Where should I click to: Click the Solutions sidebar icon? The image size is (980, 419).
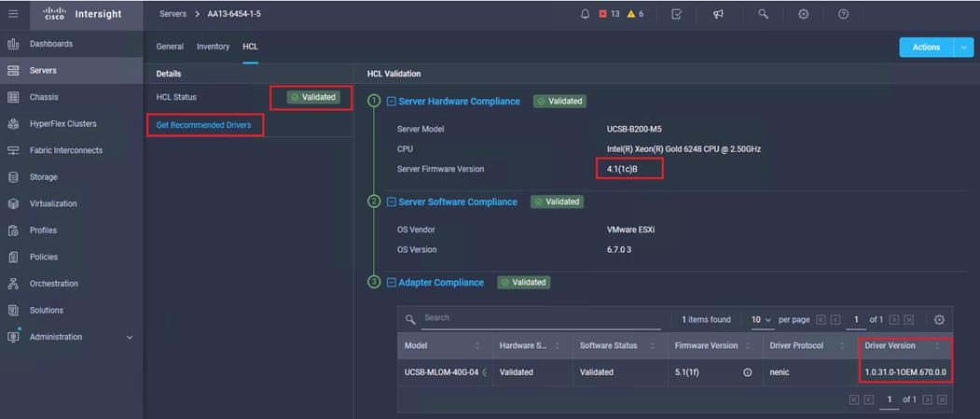tap(12, 310)
